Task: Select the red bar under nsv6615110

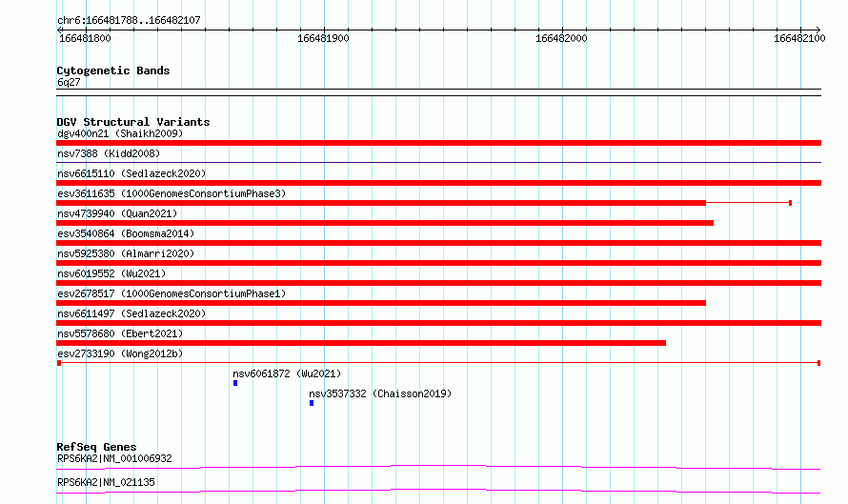Action: pos(438,183)
